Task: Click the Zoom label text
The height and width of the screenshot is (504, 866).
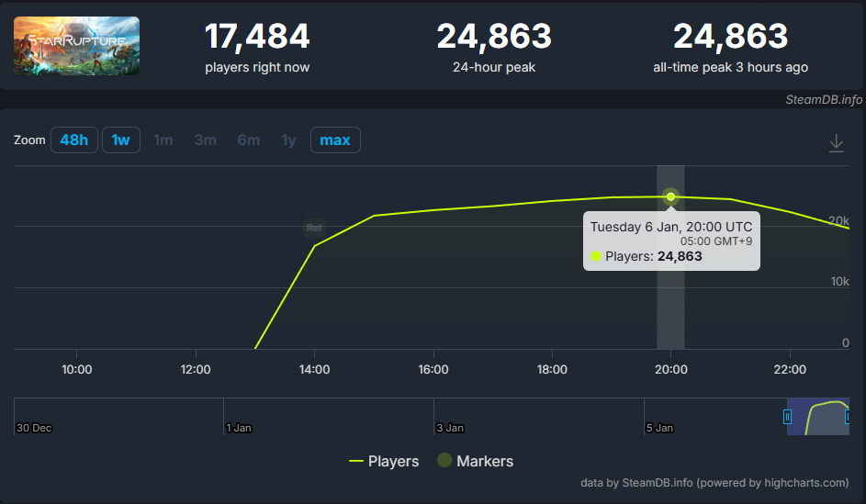Action: (x=29, y=140)
